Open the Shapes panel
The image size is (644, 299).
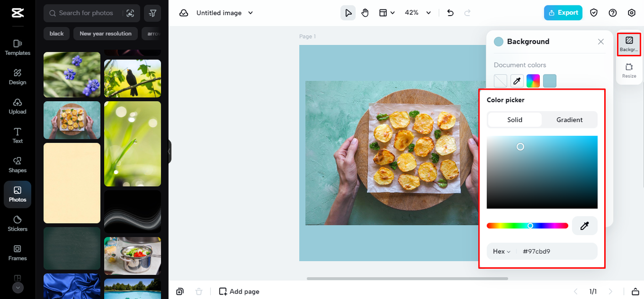[x=18, y=165]
